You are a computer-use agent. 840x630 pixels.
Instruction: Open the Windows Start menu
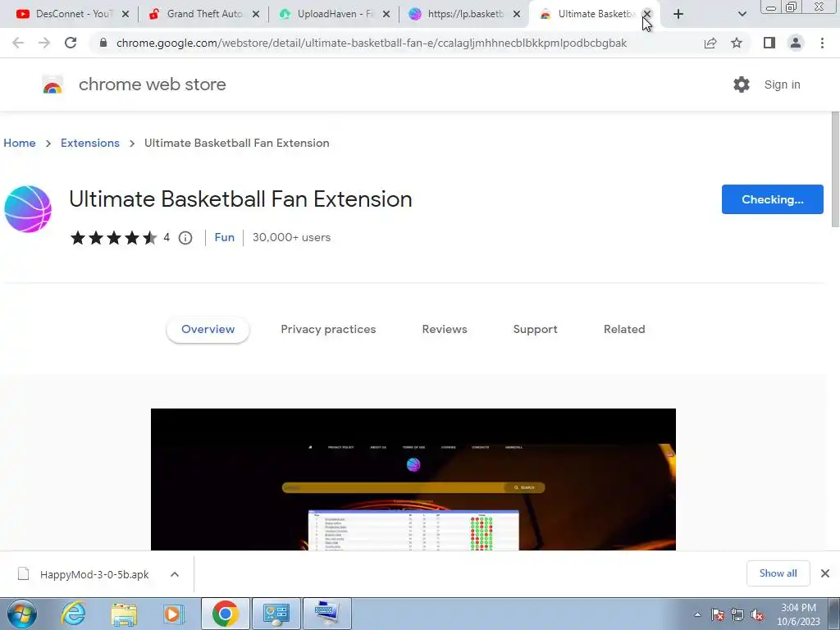(x=21, y=614)
